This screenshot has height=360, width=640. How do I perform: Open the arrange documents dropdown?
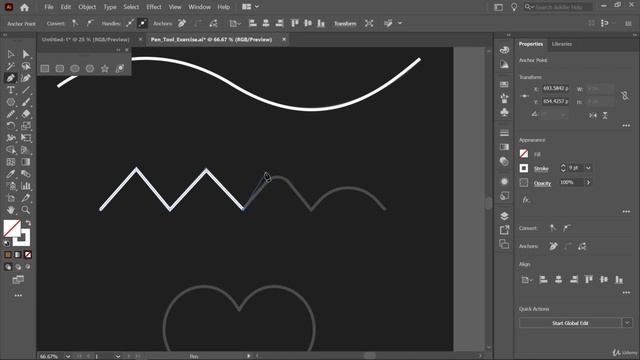click(250, 7)
